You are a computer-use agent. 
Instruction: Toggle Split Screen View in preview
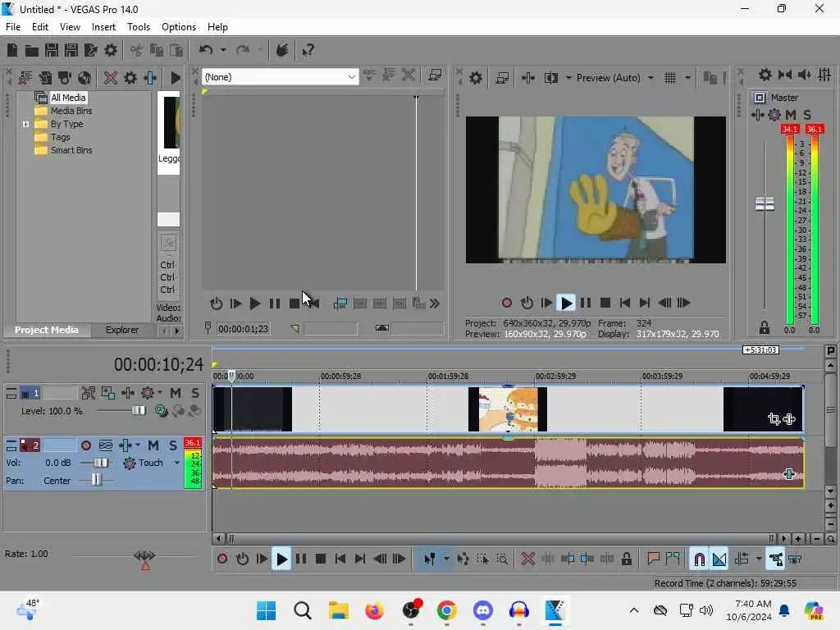click(x=550, y=78)
